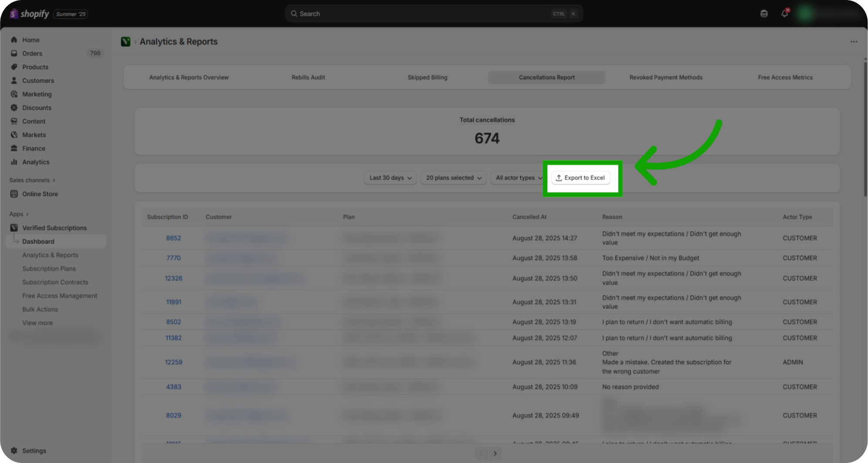
Task: Open the Last 30 days dropdown
Action: click(x=390, y=177)
